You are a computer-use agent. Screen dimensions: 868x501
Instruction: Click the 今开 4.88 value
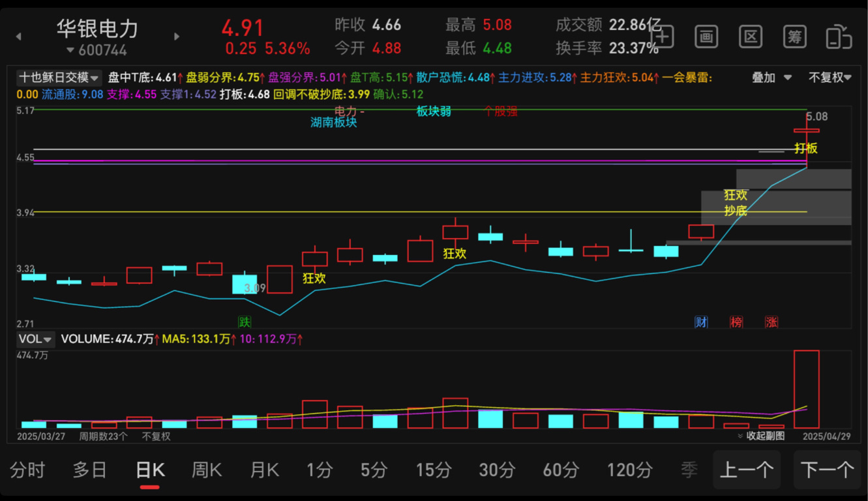click(x=387, y=48)
